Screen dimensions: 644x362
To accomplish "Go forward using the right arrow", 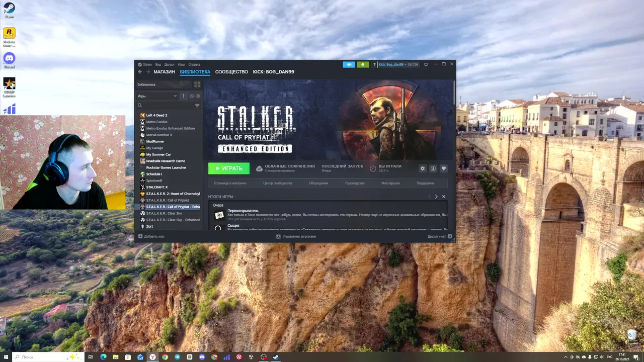I will point(148,72).
